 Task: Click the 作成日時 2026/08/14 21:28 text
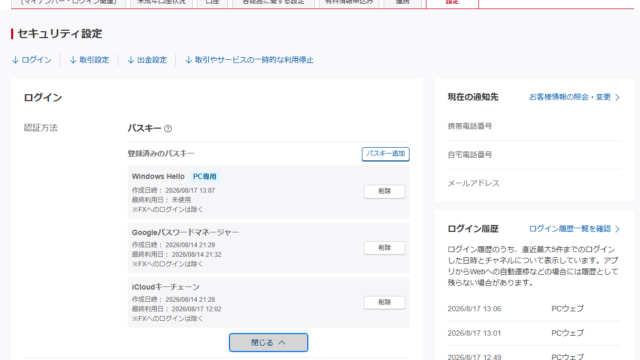click(x=173, y=300)
